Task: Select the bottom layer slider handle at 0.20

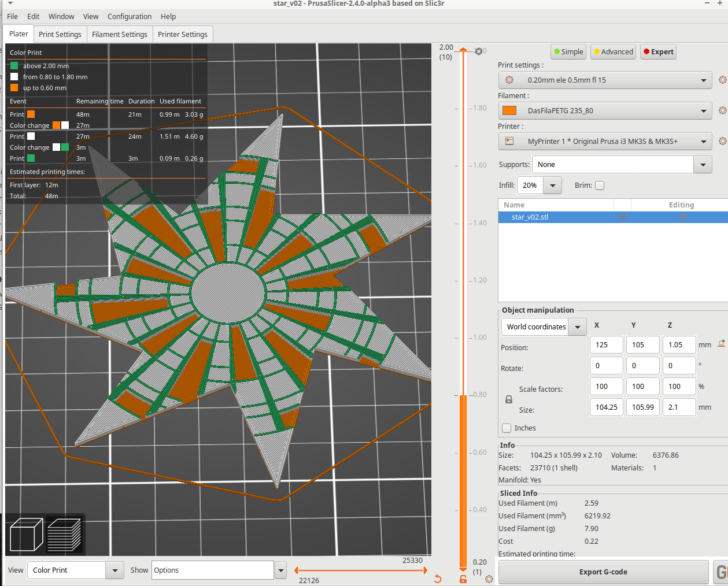Action: (463, 570)
